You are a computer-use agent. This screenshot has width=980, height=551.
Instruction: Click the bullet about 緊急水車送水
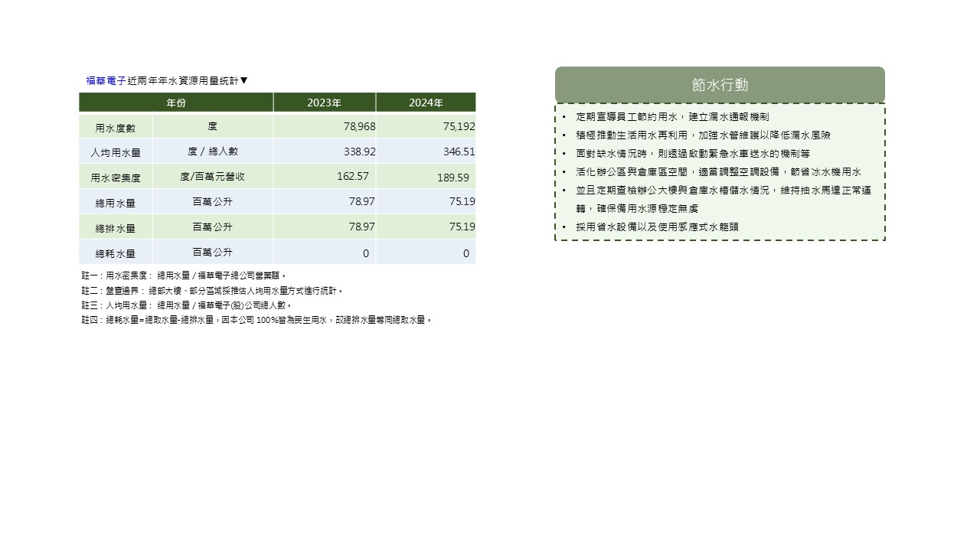click(x=693, y=154)
